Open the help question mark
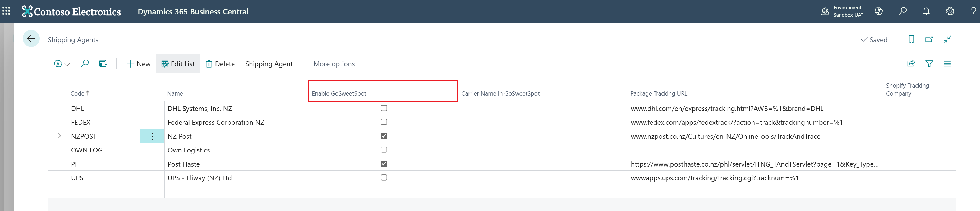This screenshot has height=211, width=980. click(973, 11)
